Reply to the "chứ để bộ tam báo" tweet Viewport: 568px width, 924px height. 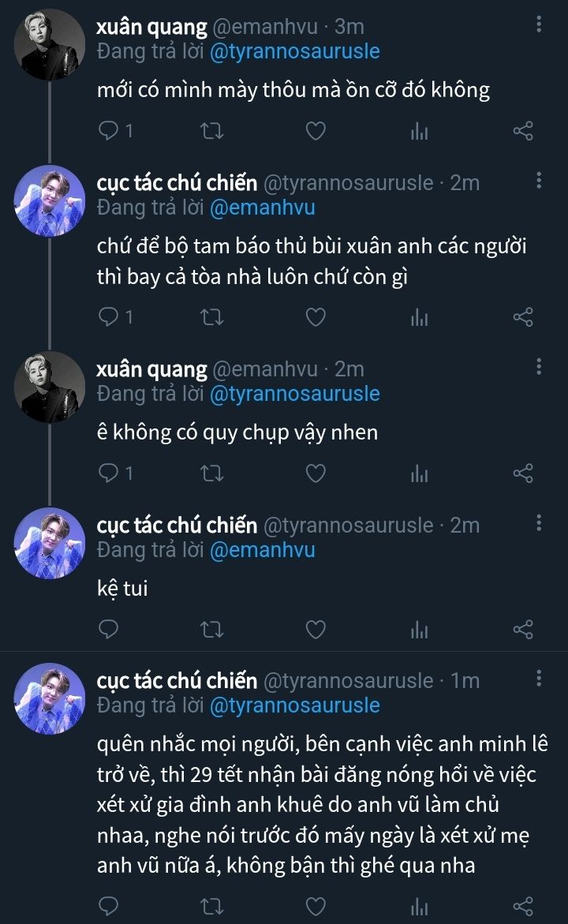pos(108,316)
